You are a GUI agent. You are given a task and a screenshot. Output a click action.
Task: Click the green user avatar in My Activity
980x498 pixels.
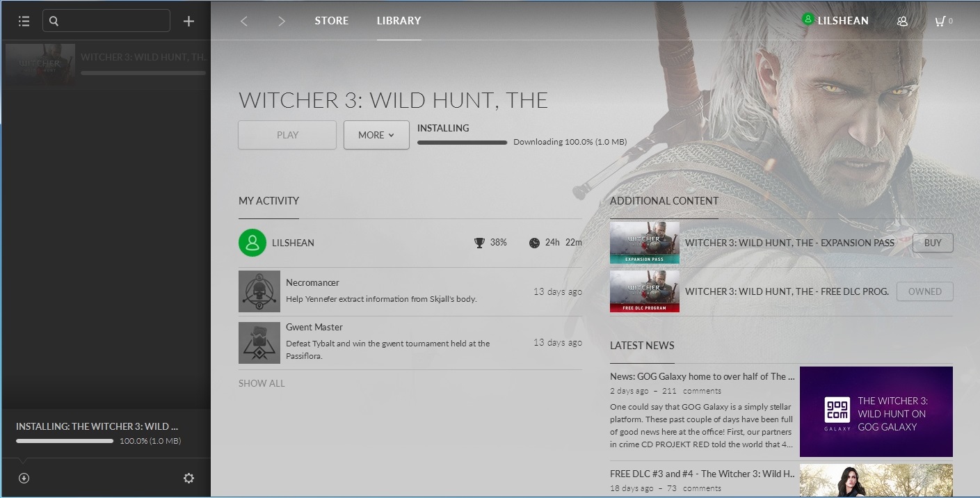point(252,243)
